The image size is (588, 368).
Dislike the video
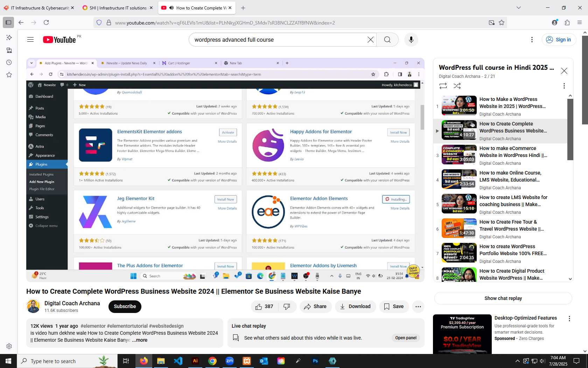pyautogui.click(x=287, y=307)
